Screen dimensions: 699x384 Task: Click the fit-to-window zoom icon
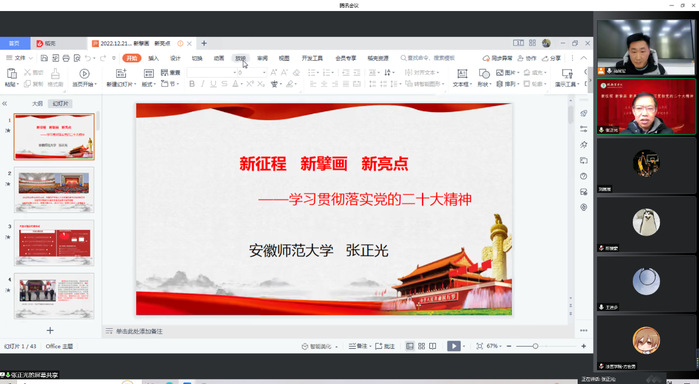pos(480,346)
